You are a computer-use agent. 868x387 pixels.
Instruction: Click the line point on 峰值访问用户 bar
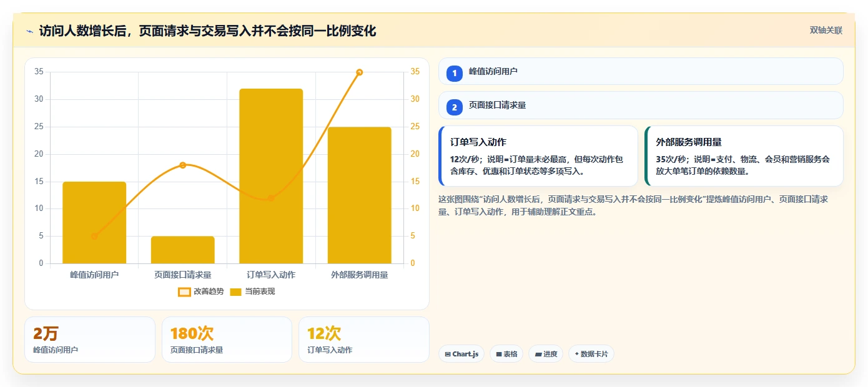(x=94, y=236)
